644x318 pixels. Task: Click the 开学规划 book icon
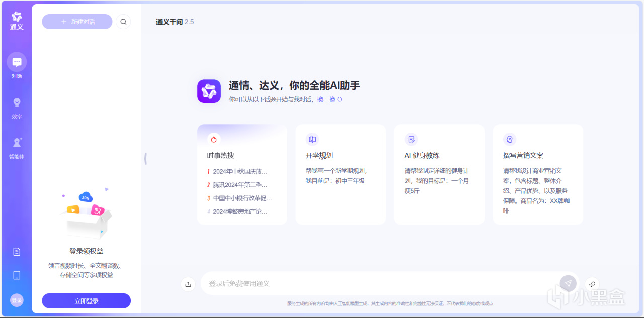pyautogui.click(x=312, y=139)
